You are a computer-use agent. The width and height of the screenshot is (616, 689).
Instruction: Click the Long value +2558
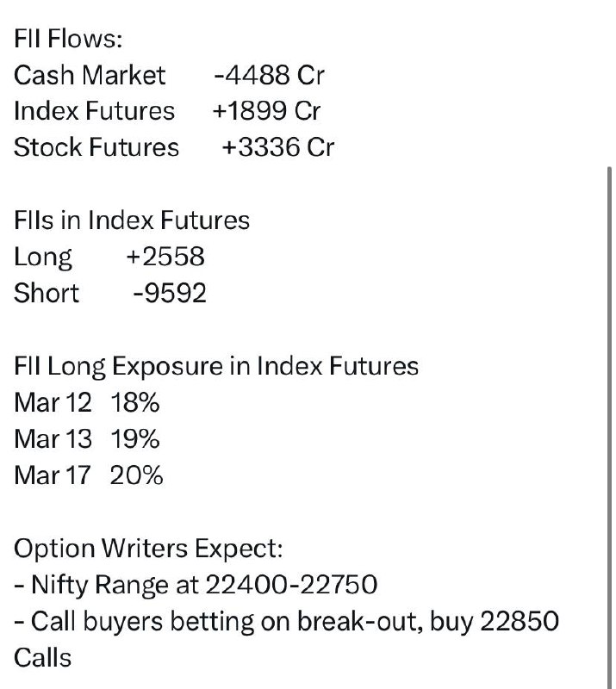point(165,257)
